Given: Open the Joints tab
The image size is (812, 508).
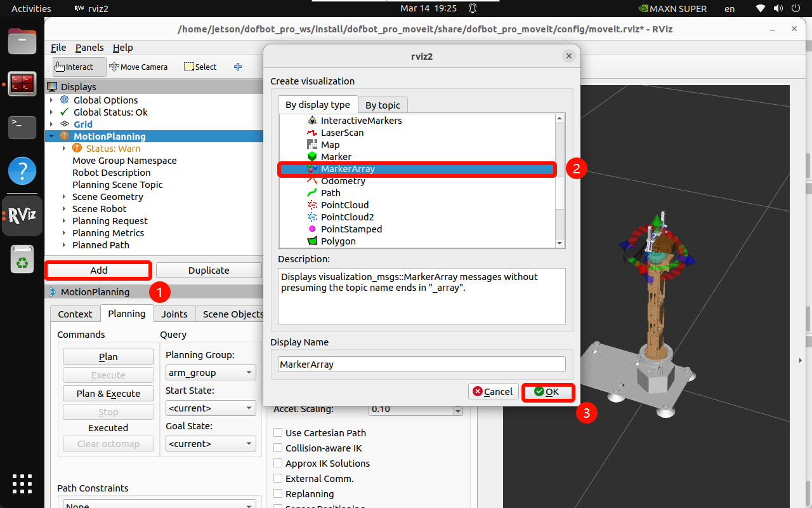Looking at the screenshot, I should [x=174, y=314].
